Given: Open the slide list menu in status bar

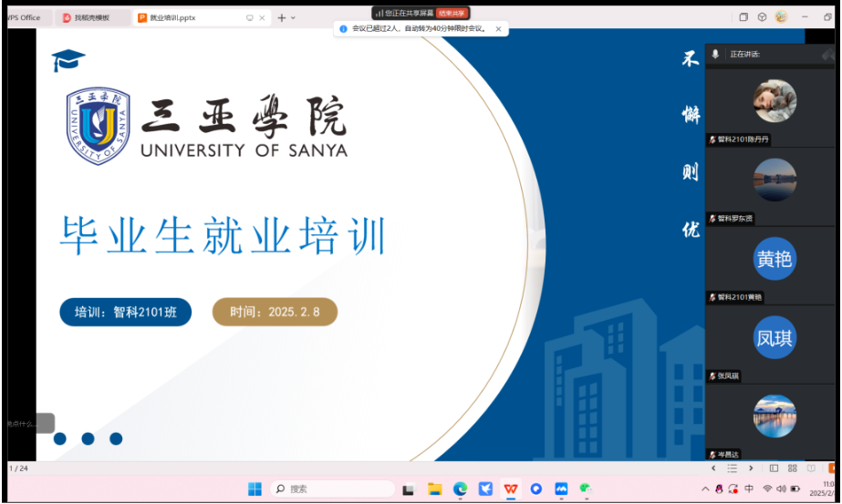Looking at the screenshot, I should pyautogui.click(x=732, y=468).
